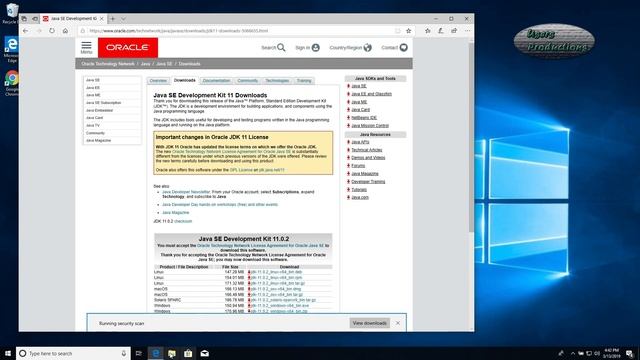Image resolution: width=640 pixels, height=360 pixels.
Task: Go back with the browser back arrow
Action: [x=26, y=31]
